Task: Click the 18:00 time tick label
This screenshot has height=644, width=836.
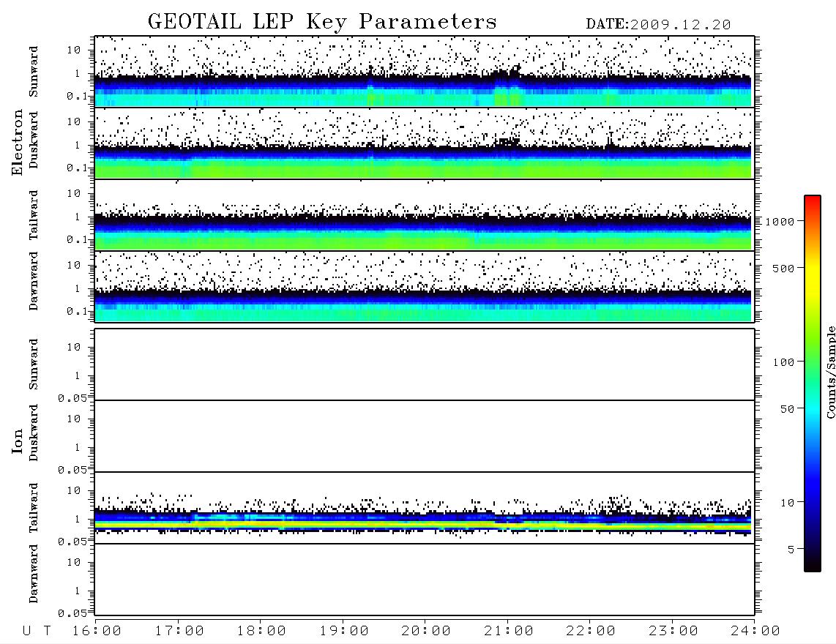Action: 261,632
